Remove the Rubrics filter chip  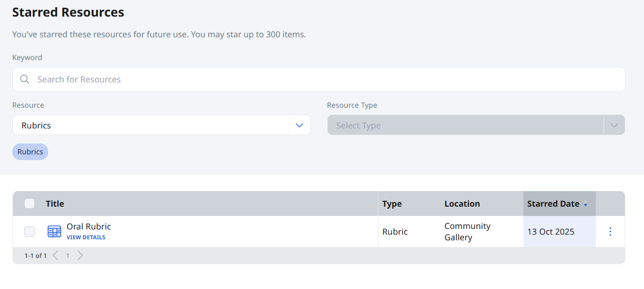(30, 152)
